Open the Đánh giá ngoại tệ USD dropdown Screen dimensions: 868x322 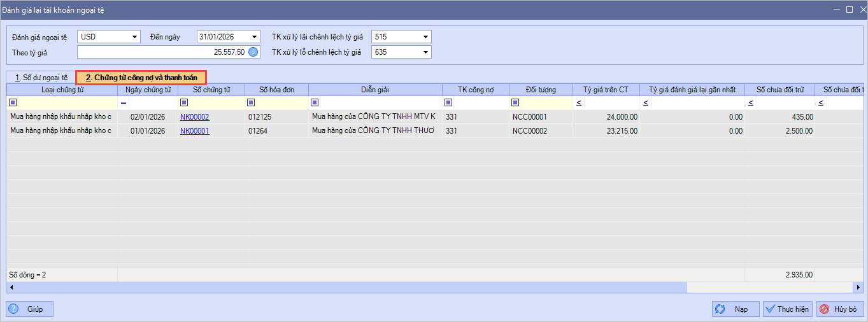[x=134, y=37]
